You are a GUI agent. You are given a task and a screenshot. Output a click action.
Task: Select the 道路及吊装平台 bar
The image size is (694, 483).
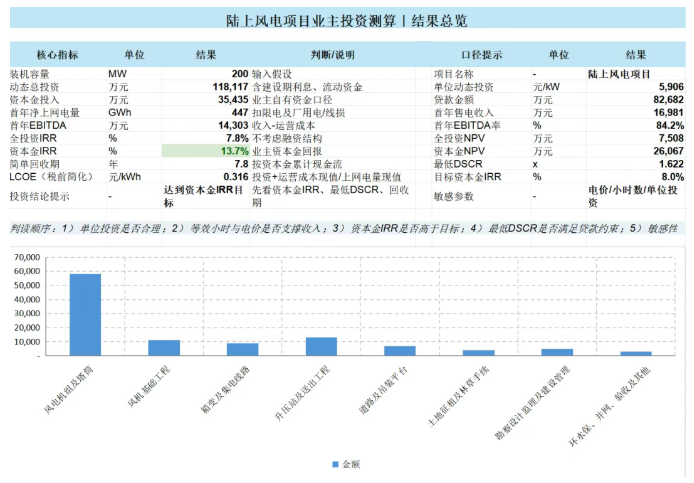pyautogui.click(x=400, y=351)
